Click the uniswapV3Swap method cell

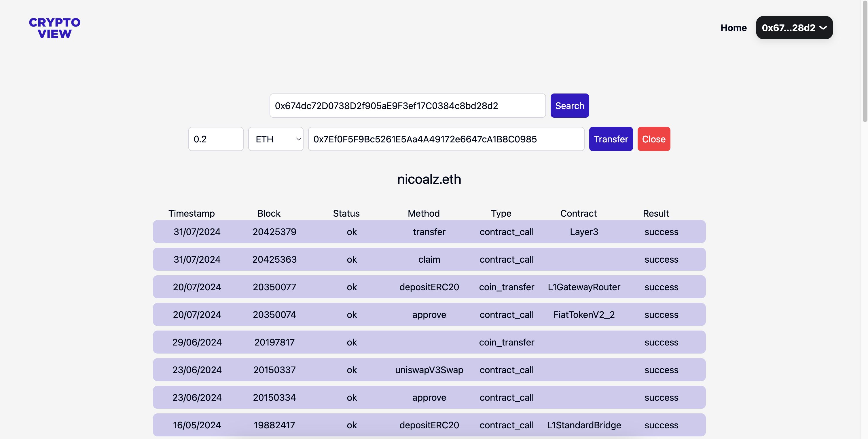pyautogui.click(x=429, y=370)
